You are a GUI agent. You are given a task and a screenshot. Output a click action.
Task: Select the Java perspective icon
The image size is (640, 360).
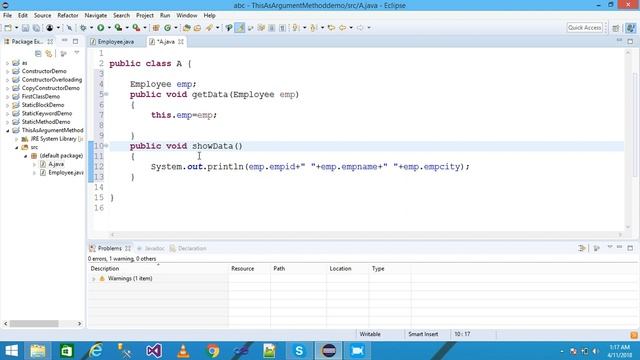(x=631, y=28)
